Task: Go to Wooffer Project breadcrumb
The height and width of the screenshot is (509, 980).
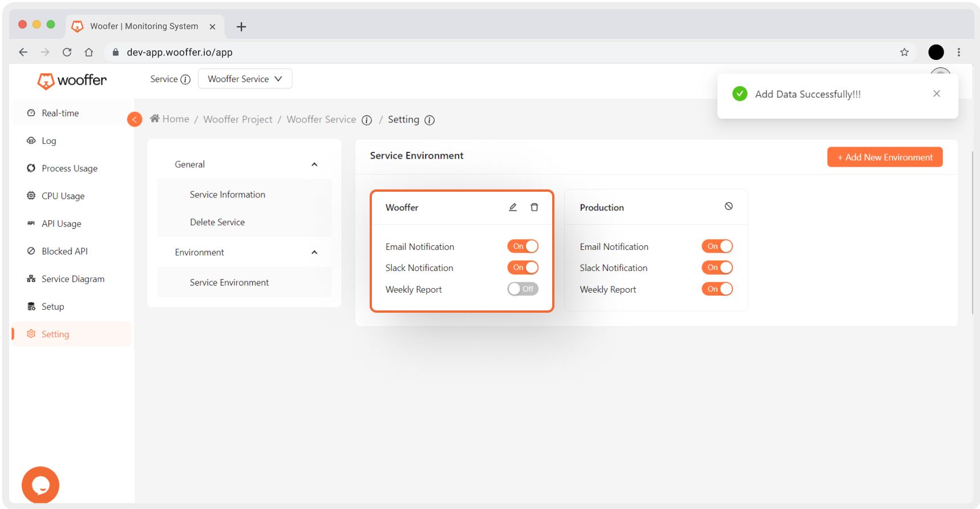Action: tap(238, 119)
